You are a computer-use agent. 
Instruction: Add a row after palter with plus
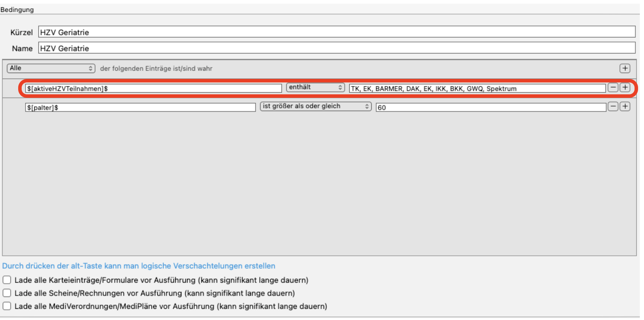pyautogui.click(x=625, y=107)
